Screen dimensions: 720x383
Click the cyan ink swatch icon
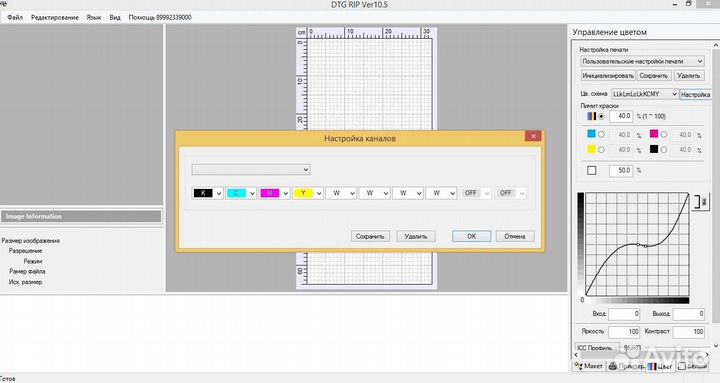591,134
